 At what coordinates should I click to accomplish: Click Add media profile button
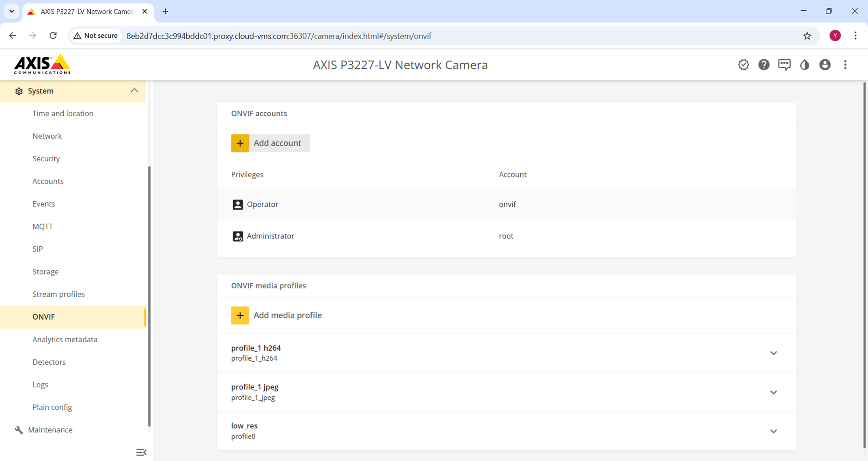click(276, 315)
